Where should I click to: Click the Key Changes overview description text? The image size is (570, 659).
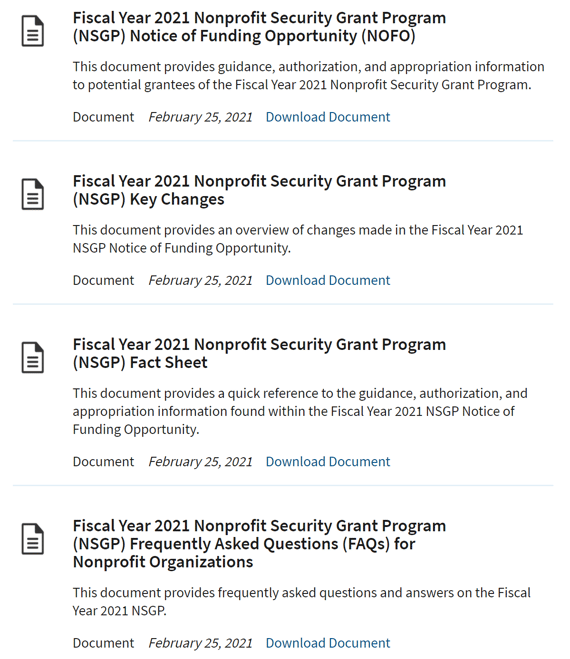[x=298, y=239]
